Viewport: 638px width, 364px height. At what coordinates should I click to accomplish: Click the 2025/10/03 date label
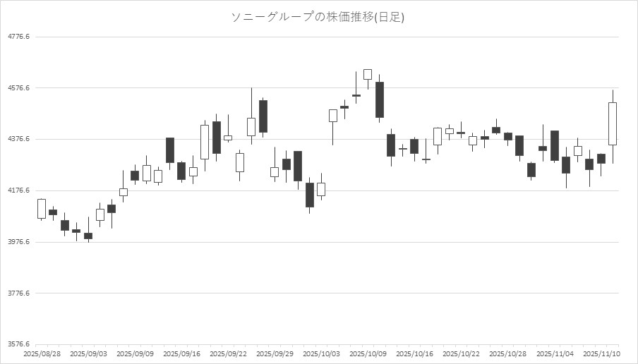pyautogui.click(x=321, y=353)
